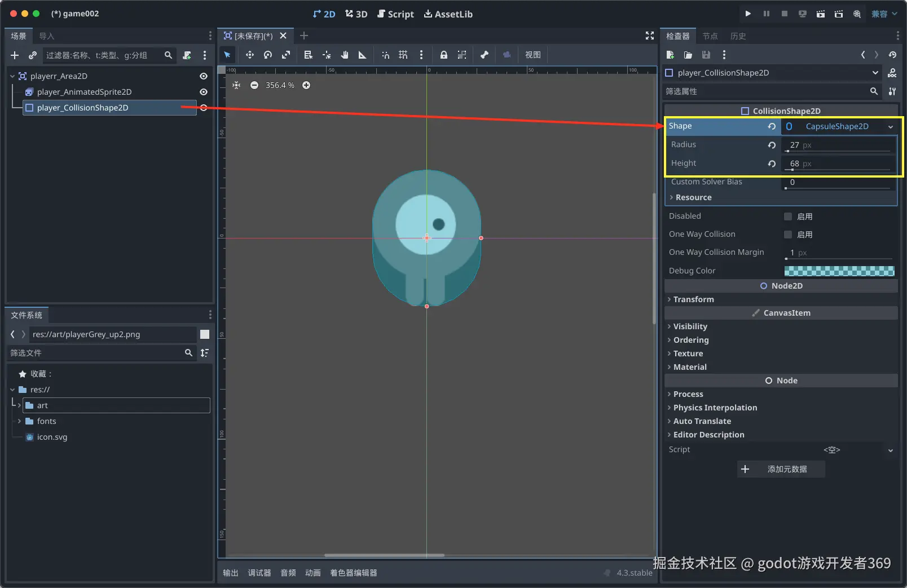Select the Move mode tool in toolbar
This screenshot has height=588, width=907.
pyautogui.click(x=249, y=55)
